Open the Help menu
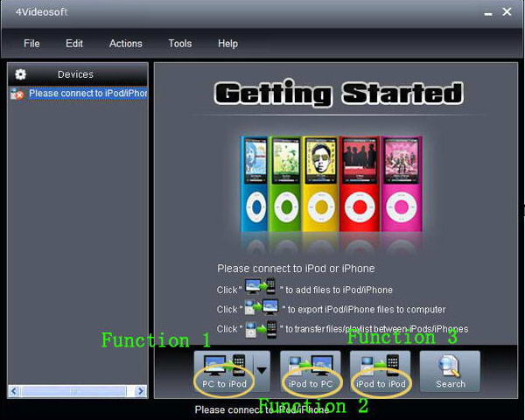Screen dimensions: 525x420 [227, 44]
